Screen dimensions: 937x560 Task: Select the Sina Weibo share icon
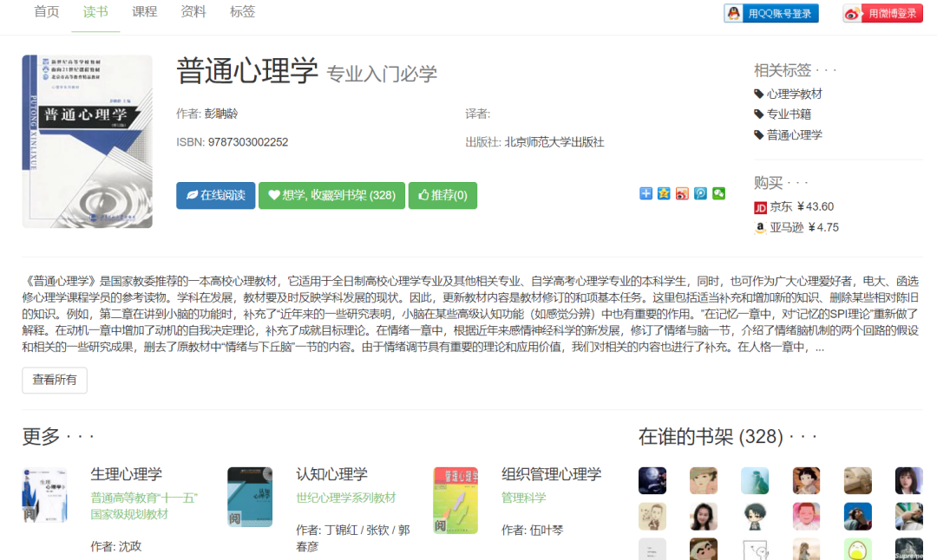click(x=682, y=194)
